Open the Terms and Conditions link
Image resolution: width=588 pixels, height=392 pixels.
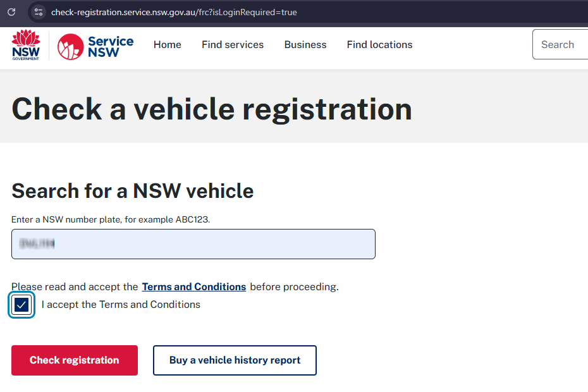coord(193,287)
